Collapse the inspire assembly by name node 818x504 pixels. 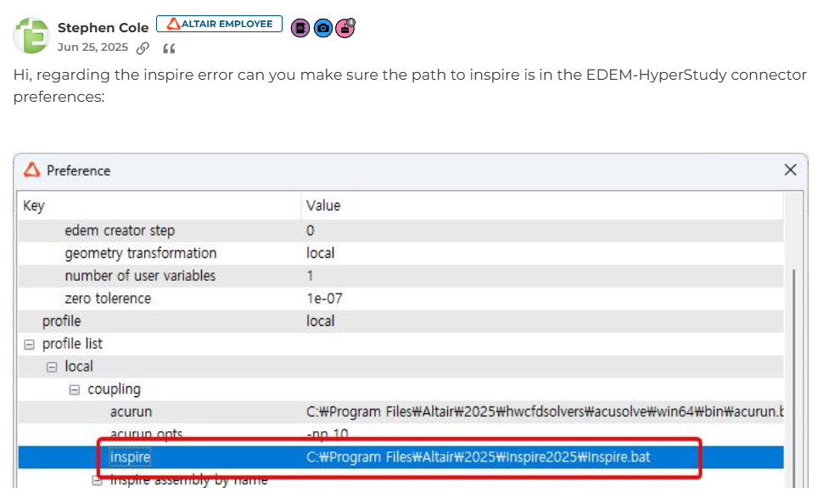click(x=97, y=480)
